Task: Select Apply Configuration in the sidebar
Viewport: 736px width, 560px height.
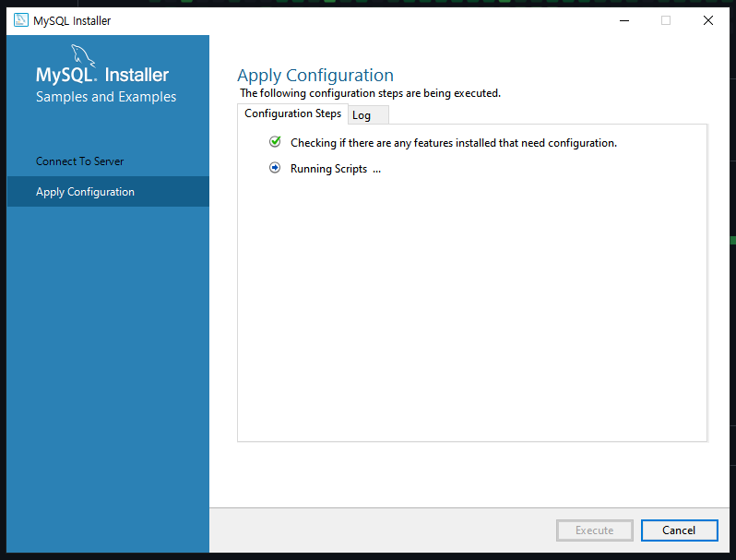Action: point(108,192)
